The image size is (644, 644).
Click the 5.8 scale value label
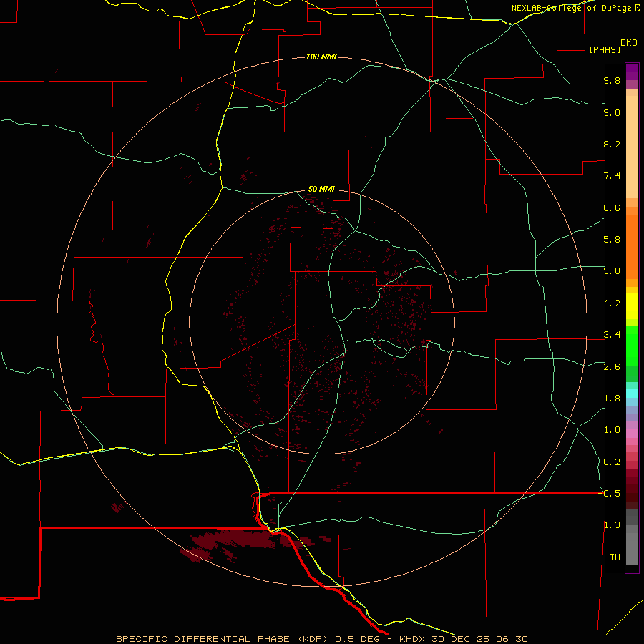tap(612, 240)
